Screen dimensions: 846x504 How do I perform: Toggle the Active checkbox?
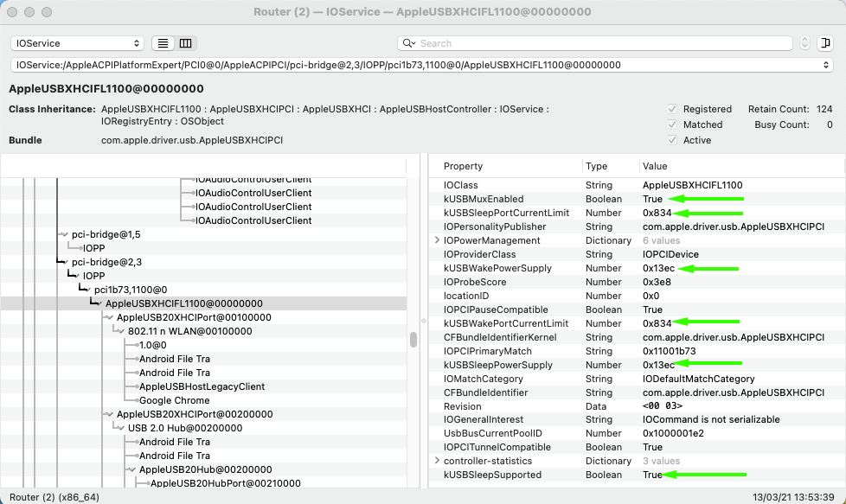pos(672,140)
